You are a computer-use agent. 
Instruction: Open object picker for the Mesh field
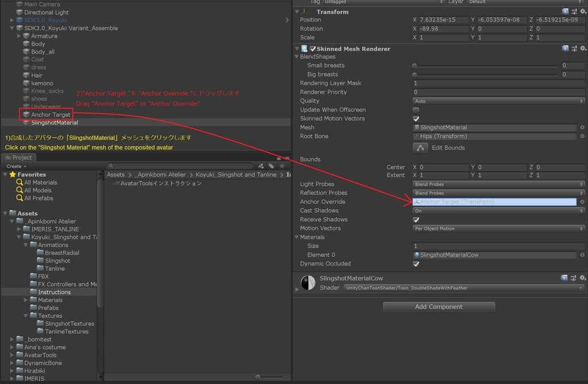pos(582,128)
